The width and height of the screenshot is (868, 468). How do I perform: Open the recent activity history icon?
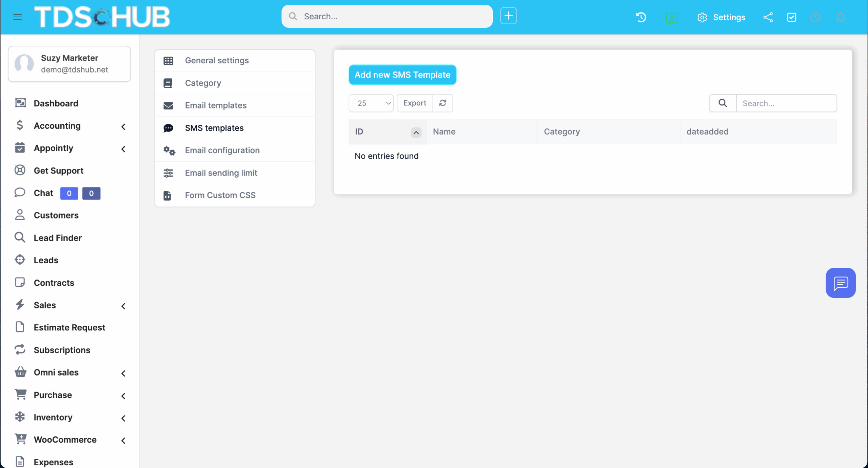pos(641,17)
